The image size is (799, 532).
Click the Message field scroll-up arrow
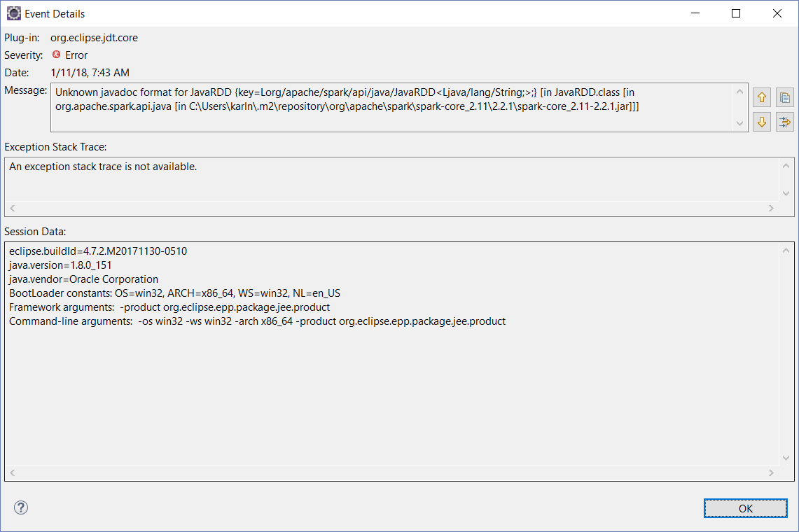click(x=739, y=92)
